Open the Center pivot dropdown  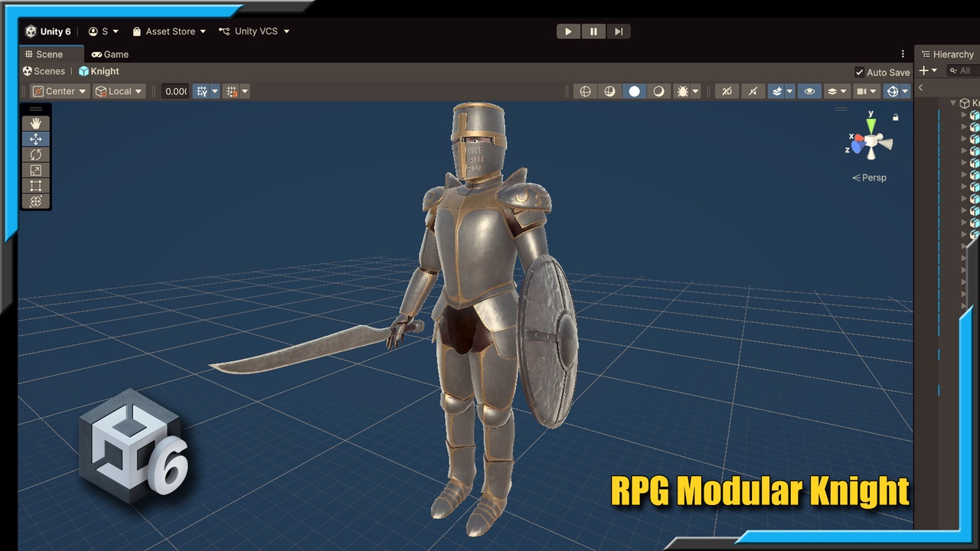point(59,91)
